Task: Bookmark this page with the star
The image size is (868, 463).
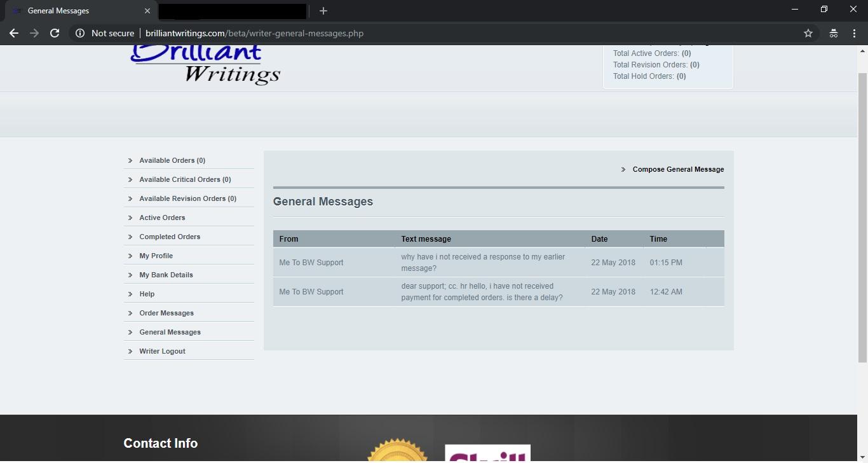Action: (x=808, y=33)
